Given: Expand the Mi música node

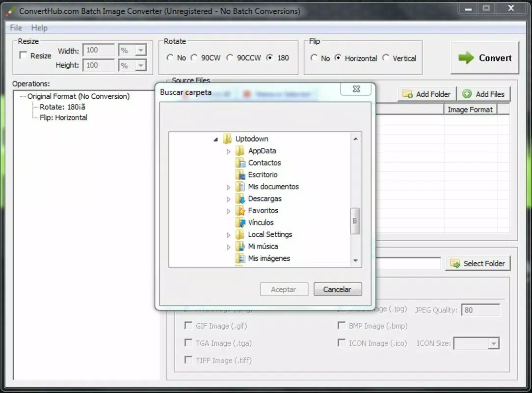Looking at the screenshot, I should pyautogui.click(x=228, y=247).
